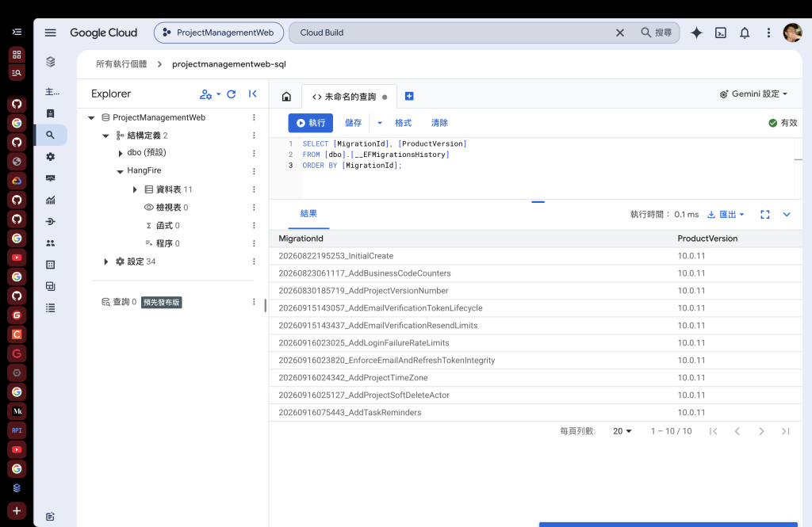Select the query studio magnifier sidebar icon

coord(50,135)
